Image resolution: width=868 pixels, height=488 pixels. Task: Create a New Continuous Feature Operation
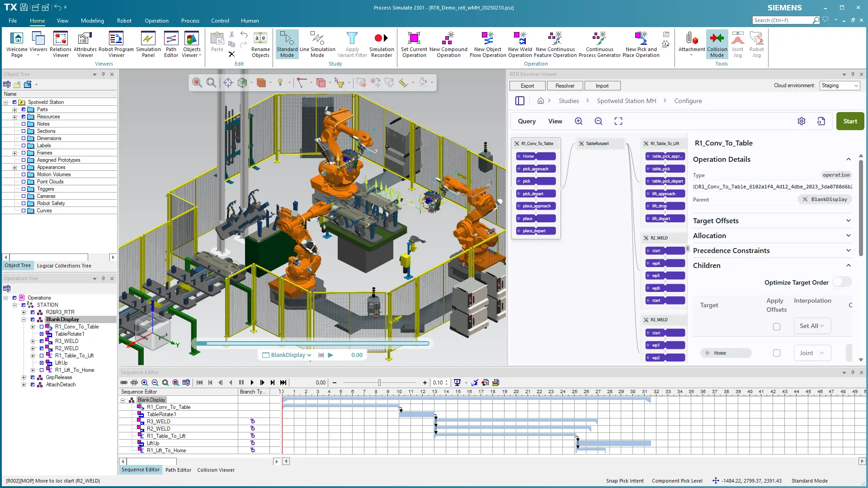click(555, 44)
